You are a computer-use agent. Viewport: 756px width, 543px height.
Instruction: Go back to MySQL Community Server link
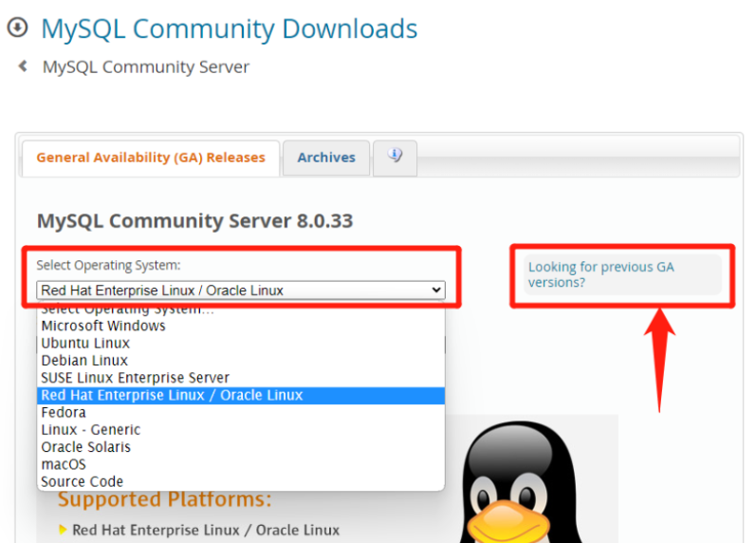(x=146, y=66)
